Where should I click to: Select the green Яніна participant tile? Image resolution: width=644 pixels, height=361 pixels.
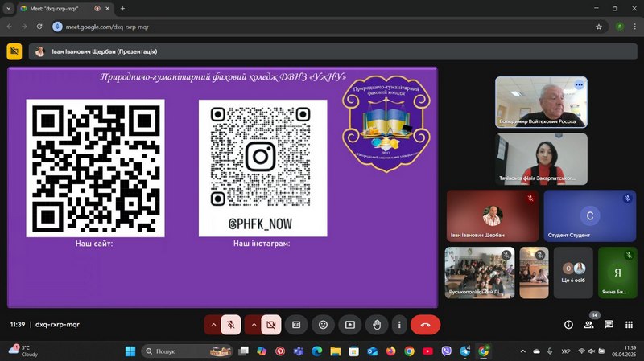pos(617,273)
